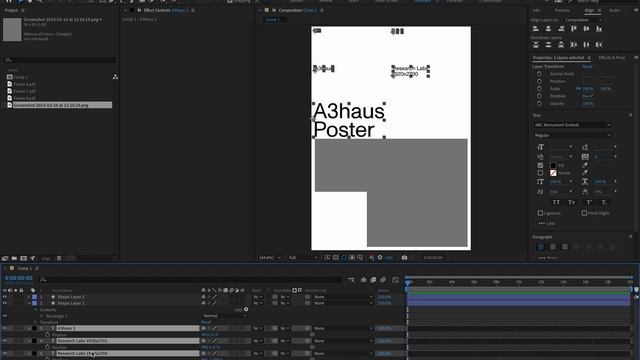
Task: Take a snapshot with the camera icon
Action: (x=404, y=258)
